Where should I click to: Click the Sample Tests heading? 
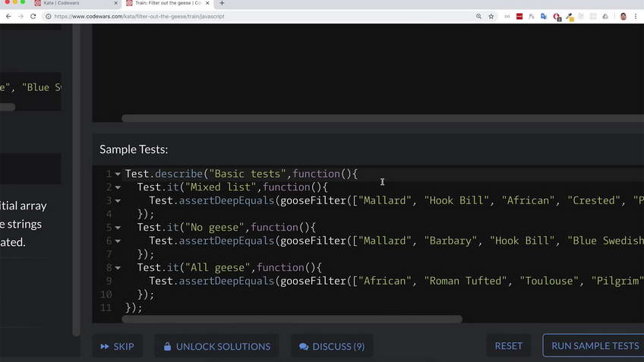134,150
